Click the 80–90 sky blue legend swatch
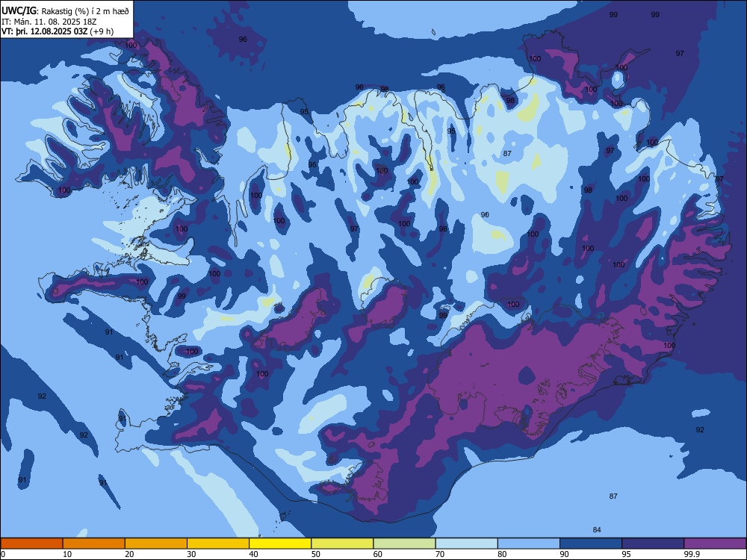Image resolution: width=747 pixels, height=560 pixels. coord(529,544)
